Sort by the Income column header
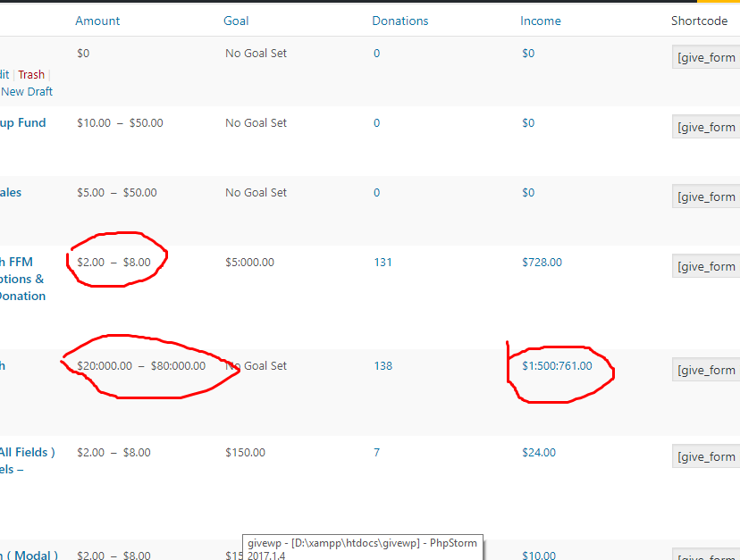740x560 pixels. tap(541, 21)
